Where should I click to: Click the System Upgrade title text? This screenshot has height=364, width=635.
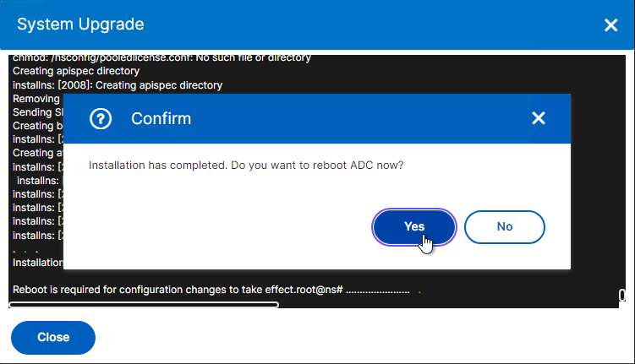(80, 24)
